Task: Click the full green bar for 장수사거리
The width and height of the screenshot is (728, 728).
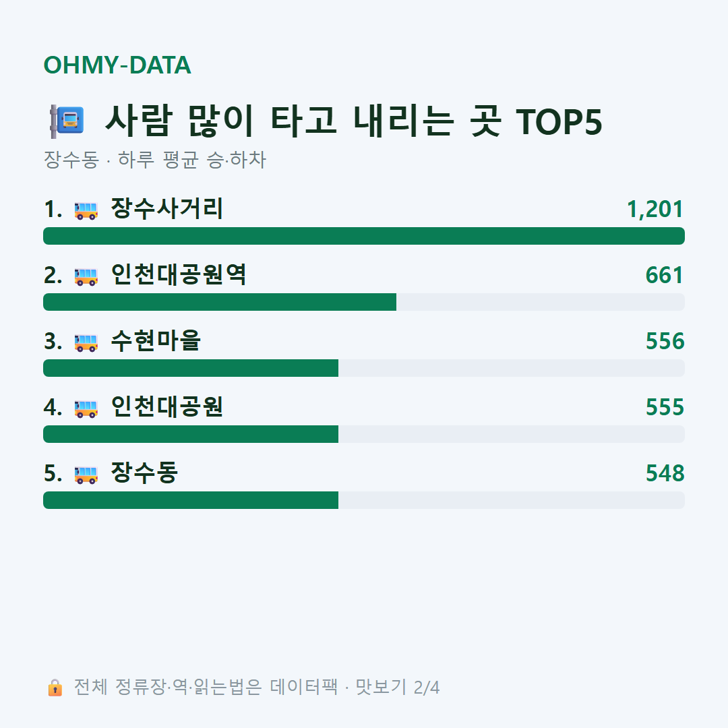Action: (x=364, y=236)
